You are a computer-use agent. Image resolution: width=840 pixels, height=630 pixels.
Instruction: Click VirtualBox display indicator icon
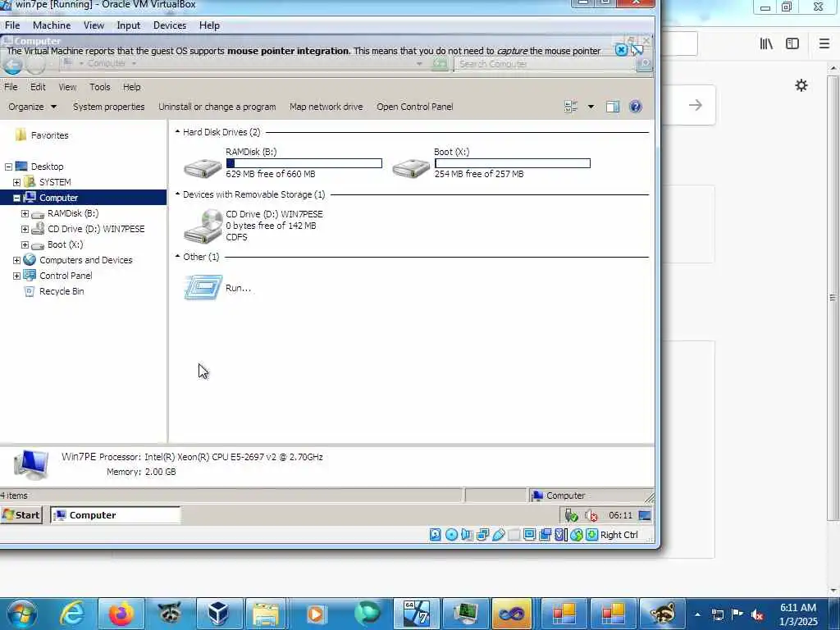point(529,535)
